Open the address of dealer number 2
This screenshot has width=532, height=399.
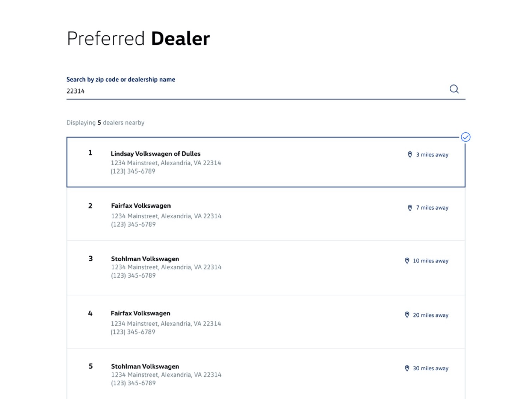[166, 216]
